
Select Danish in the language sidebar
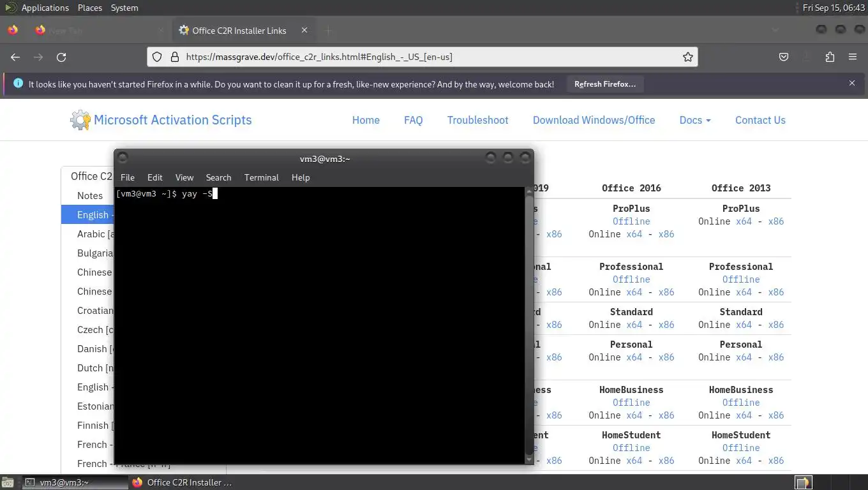(94, 349)
